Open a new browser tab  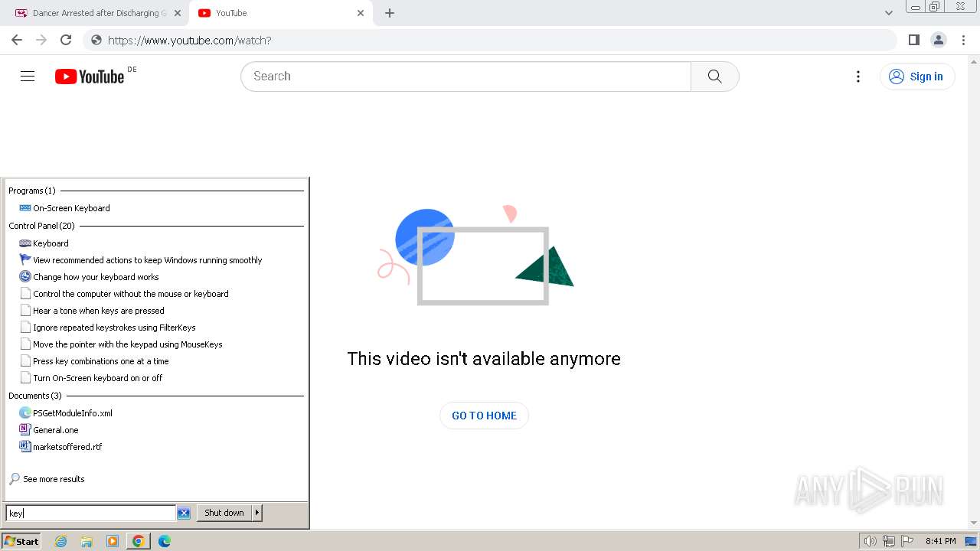coord(390,13)
